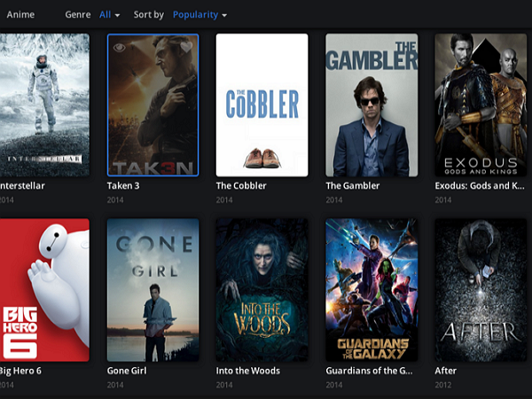Open the After poster
This screenshot has height=399, width=532.
[481, 290]
